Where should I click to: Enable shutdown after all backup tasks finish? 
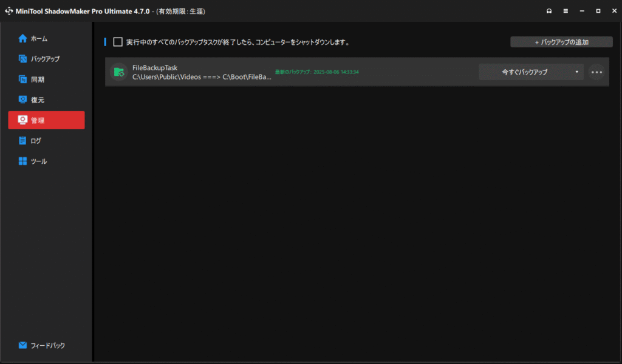(118, 42)
